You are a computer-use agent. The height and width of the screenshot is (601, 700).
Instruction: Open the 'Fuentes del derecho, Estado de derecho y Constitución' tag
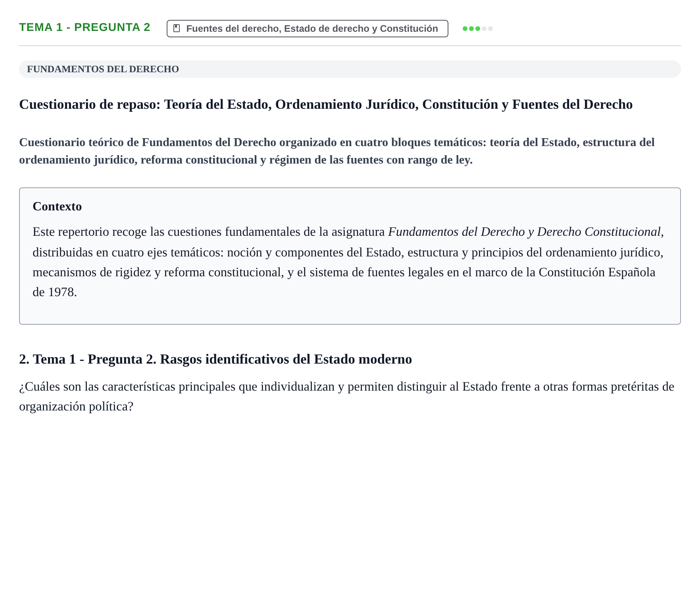[x=308, y=29]
